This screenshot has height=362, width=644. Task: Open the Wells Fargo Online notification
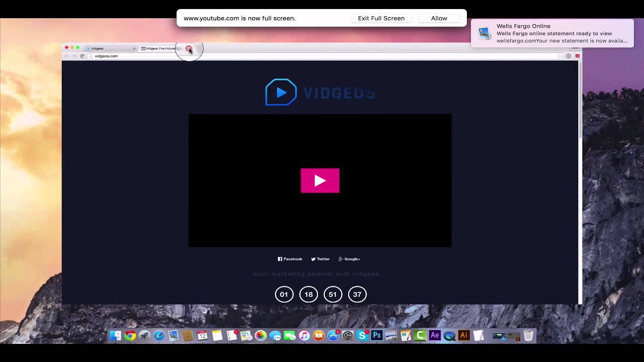tap(552, 33)
